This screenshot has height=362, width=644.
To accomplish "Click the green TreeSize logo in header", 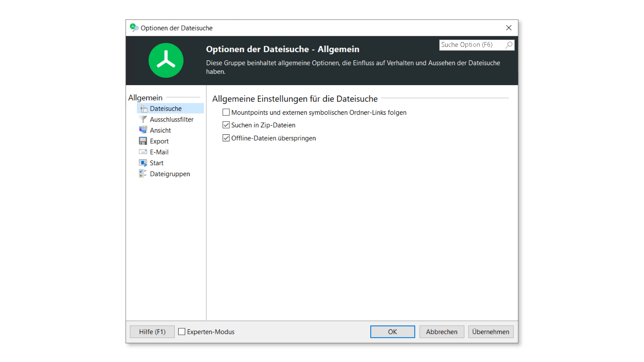I will pos(166,60).
